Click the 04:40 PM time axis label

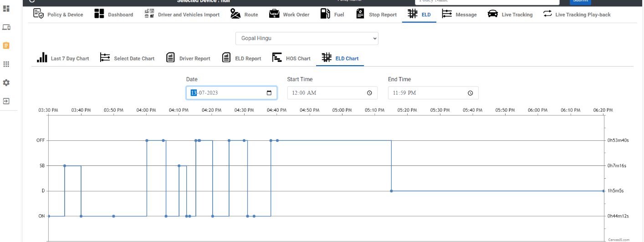tap(276, 110)
